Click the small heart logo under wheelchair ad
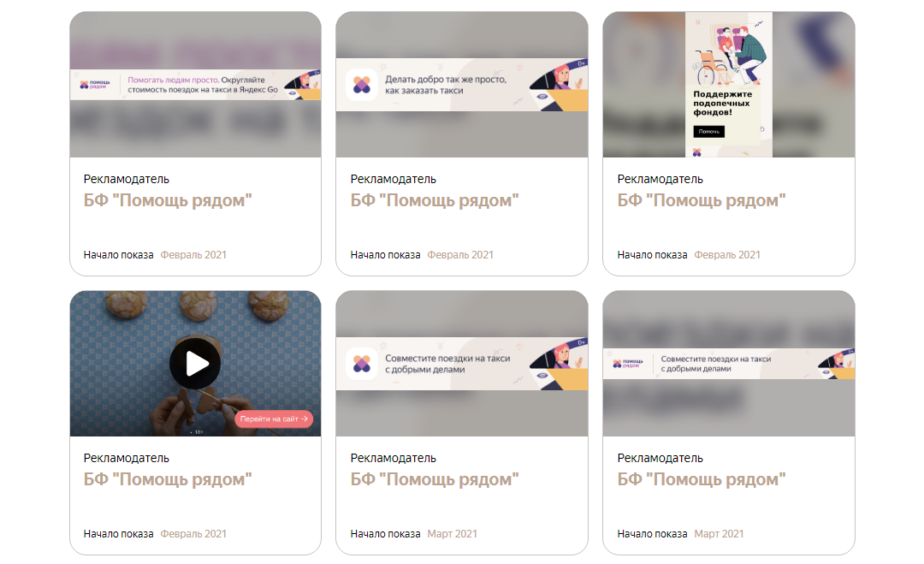This screenshot has width=924, height=564. [x=697, y=152]
